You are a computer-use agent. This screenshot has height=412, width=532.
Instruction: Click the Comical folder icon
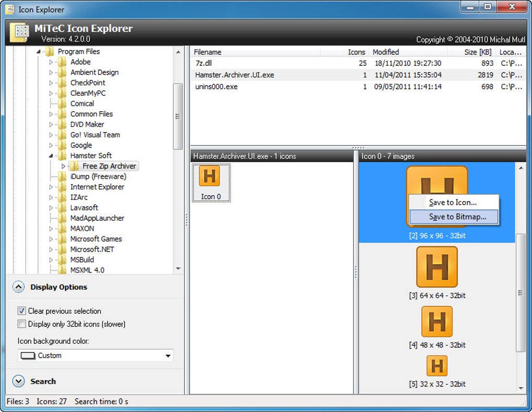[62, 103]
